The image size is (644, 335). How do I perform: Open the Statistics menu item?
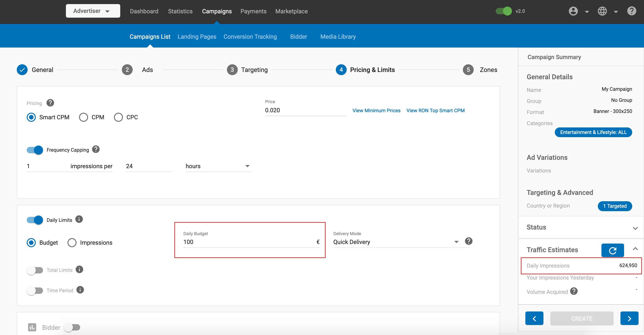180,11
